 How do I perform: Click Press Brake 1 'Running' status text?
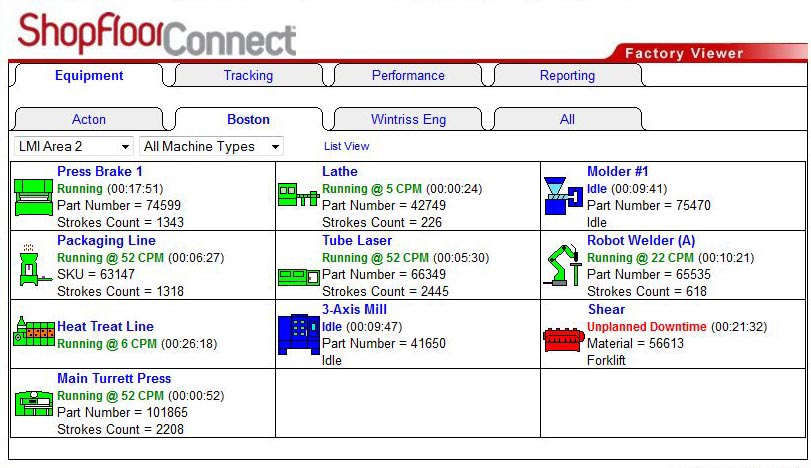[80, 189]
